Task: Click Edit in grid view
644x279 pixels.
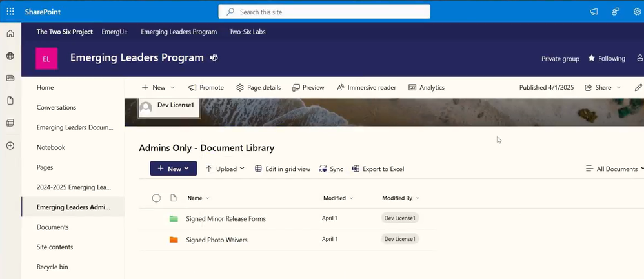Action: (282, 169)
